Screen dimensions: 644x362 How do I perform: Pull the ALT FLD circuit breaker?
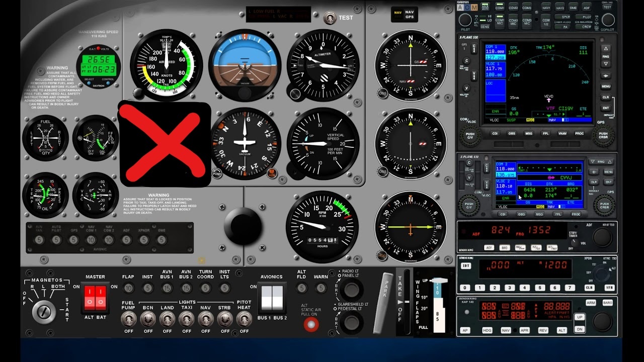[x=301, y=288]
